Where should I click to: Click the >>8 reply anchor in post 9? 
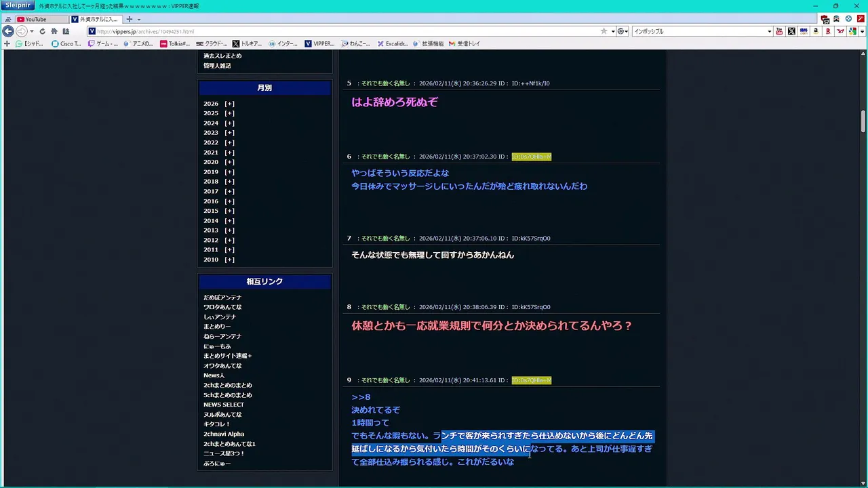pos(361,397)
